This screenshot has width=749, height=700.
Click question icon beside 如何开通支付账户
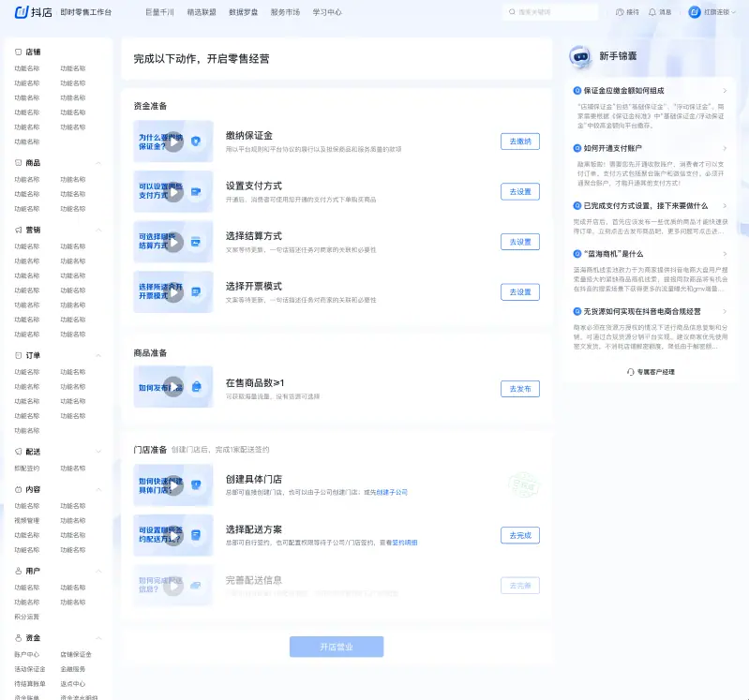pos(577,148)
